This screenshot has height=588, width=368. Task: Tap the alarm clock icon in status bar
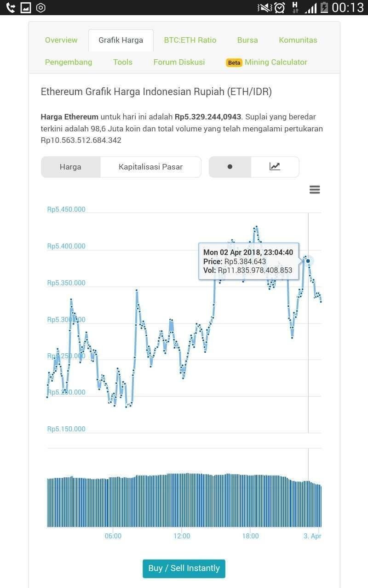tap(280, 7)
